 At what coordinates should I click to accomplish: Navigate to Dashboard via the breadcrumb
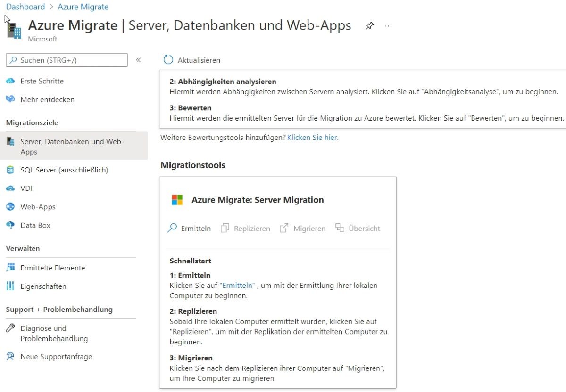tap(25, 7)
